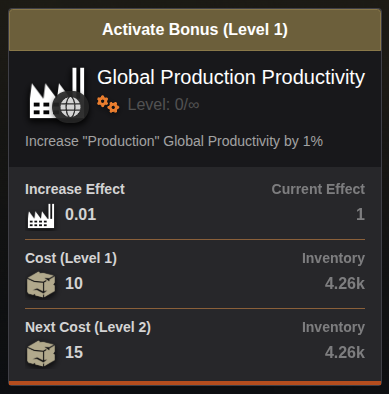Click the orange bar at the card bottom
389x394 pixels.
(195, 383)
